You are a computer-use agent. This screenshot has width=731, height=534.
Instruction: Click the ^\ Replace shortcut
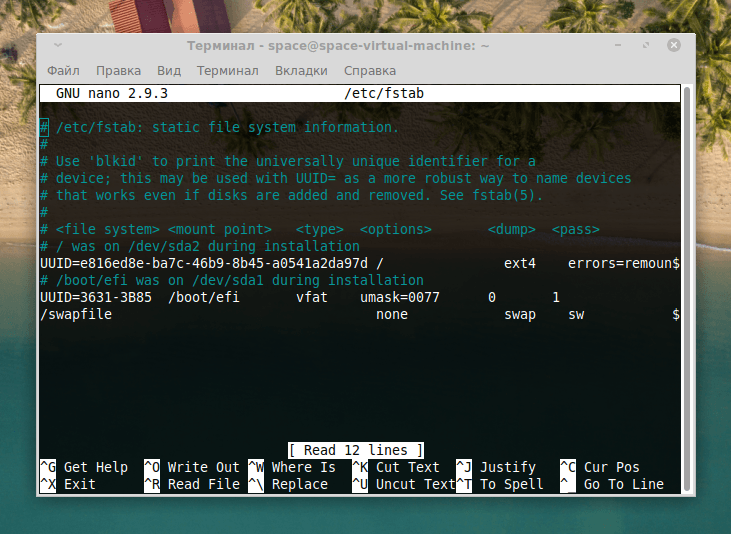[288, 484]
